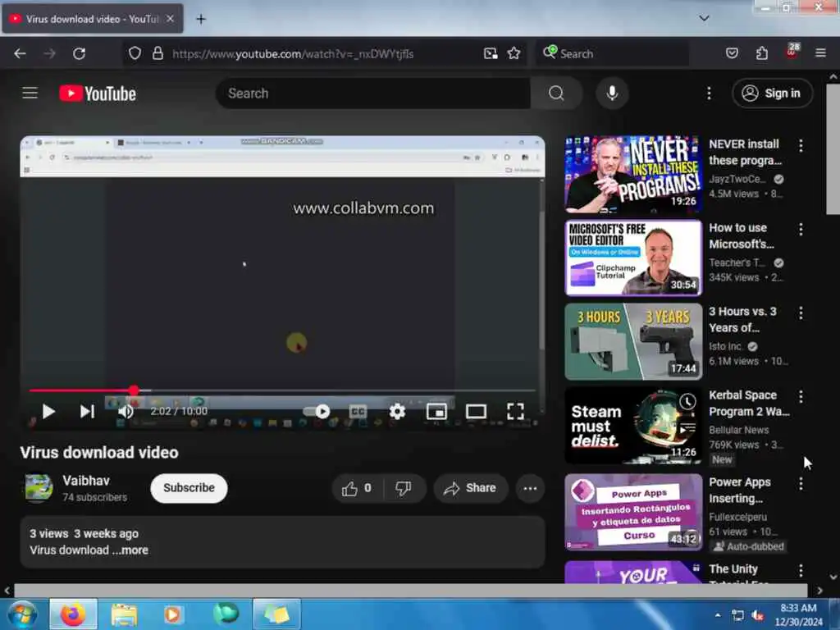Like the video
Screen dimensions: 840x630
tap(357, 488)
